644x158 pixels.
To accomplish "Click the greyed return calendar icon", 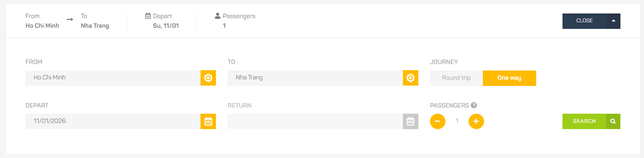I will click(x=410, y=121).
